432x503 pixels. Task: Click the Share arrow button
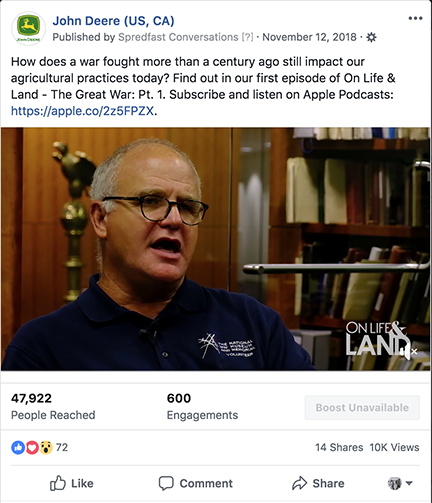[x=318, y=483]
